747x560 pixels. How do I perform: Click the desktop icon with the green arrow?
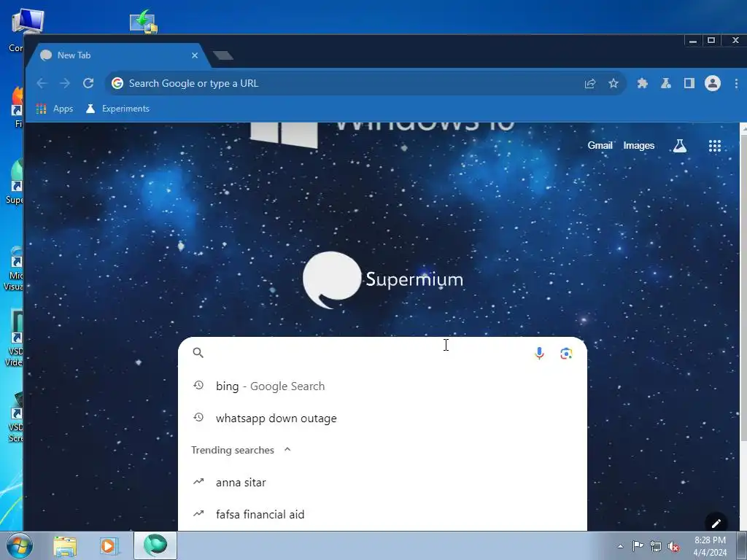pos(144,22)
